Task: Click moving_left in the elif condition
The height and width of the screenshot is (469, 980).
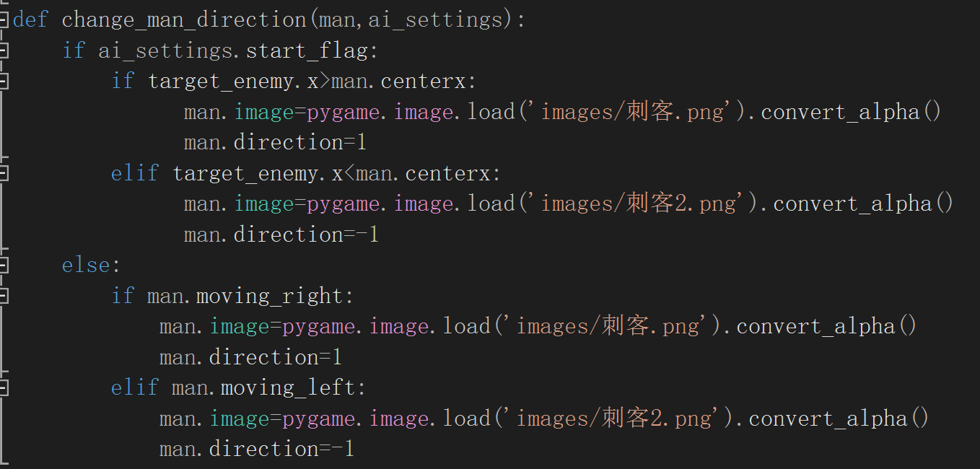Action: point(287,388)
